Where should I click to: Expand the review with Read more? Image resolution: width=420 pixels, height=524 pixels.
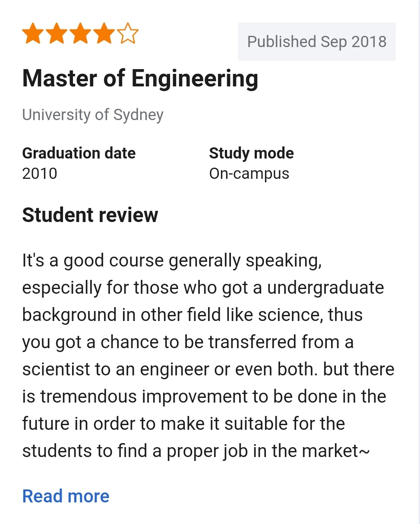pos(66,496)
